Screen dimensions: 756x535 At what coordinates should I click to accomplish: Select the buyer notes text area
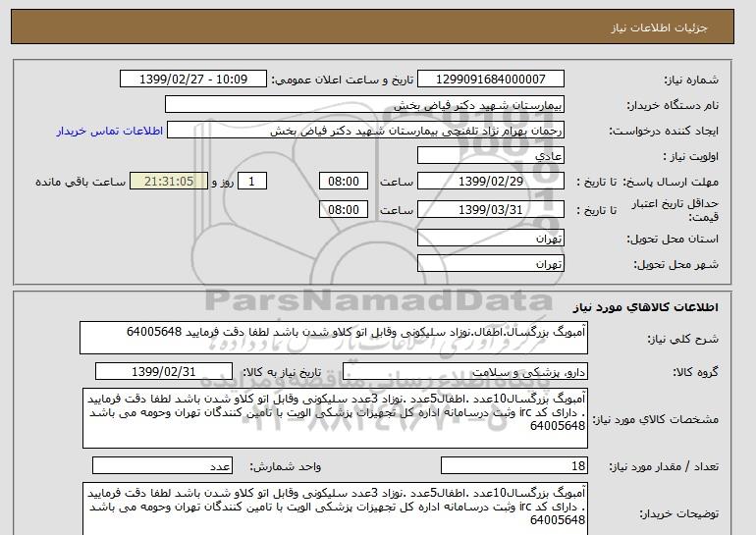[335, 508]
